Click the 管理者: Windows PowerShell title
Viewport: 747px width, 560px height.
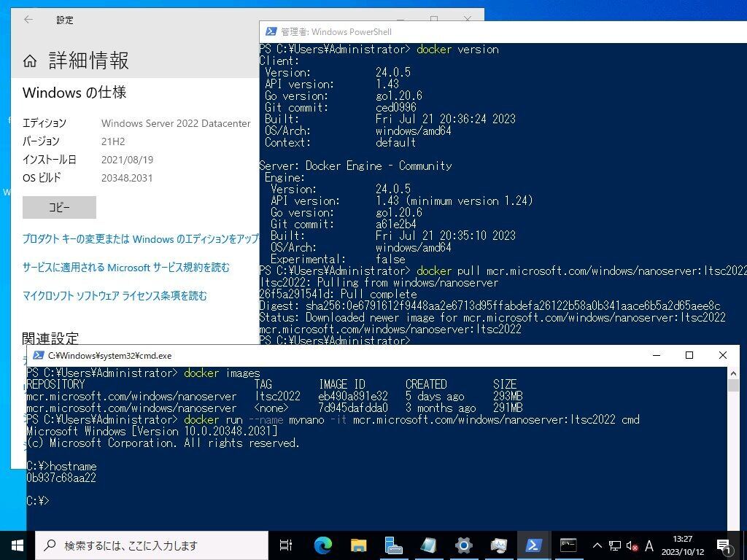[336, 32]
